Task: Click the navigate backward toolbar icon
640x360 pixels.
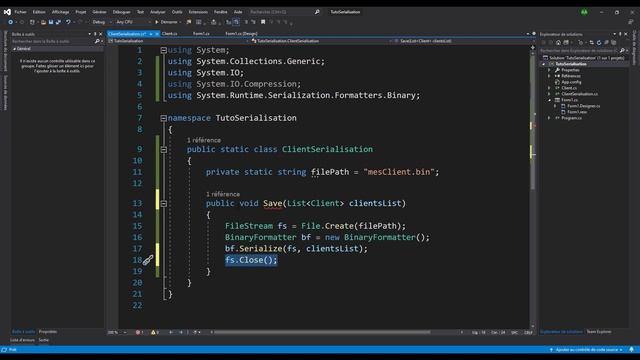Action: point(11,22)
